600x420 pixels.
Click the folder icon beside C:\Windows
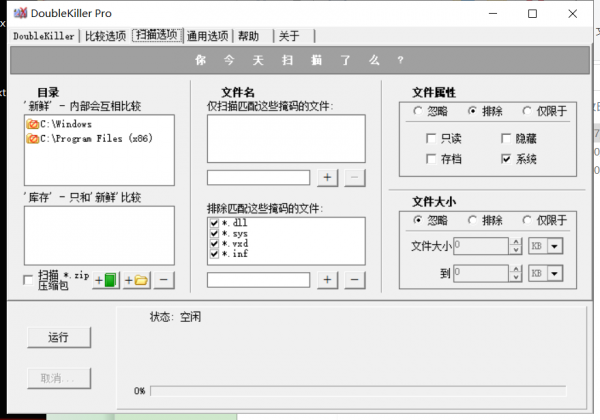(33, 124)
